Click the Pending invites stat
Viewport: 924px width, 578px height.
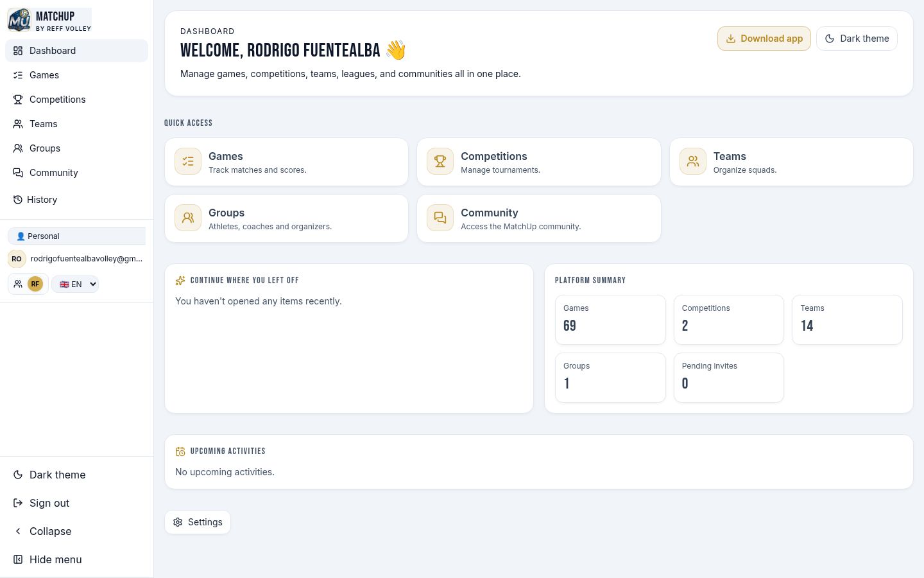pyautogui.click(x=729, y=378)
